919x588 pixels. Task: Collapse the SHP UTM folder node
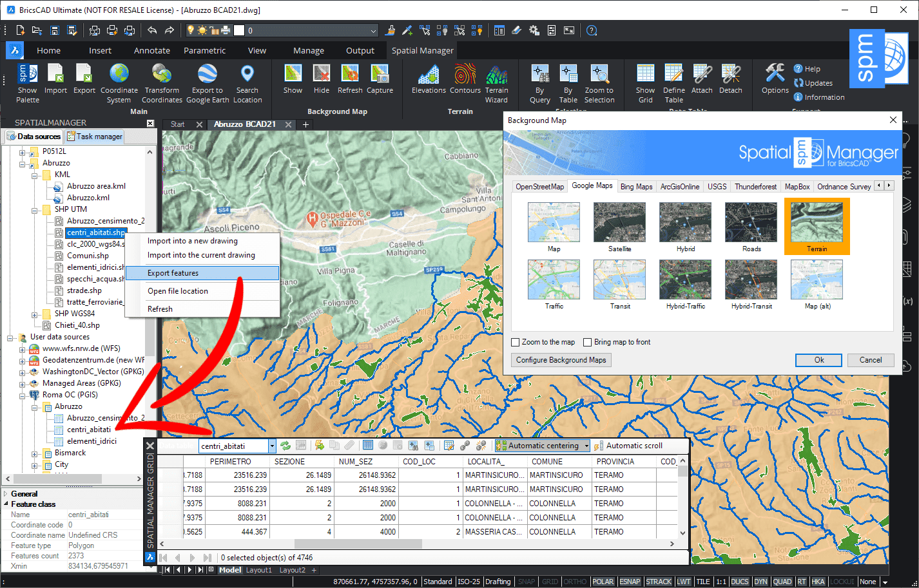click(34, 209)
